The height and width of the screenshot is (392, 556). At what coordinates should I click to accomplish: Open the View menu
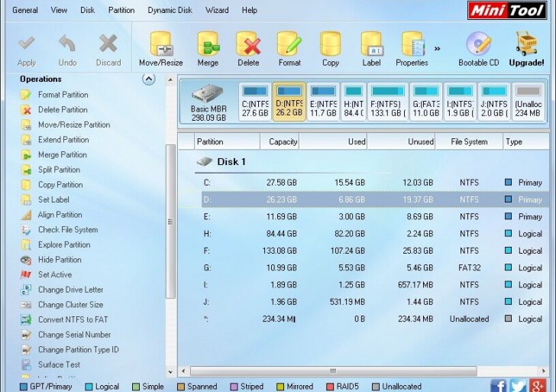59,10
